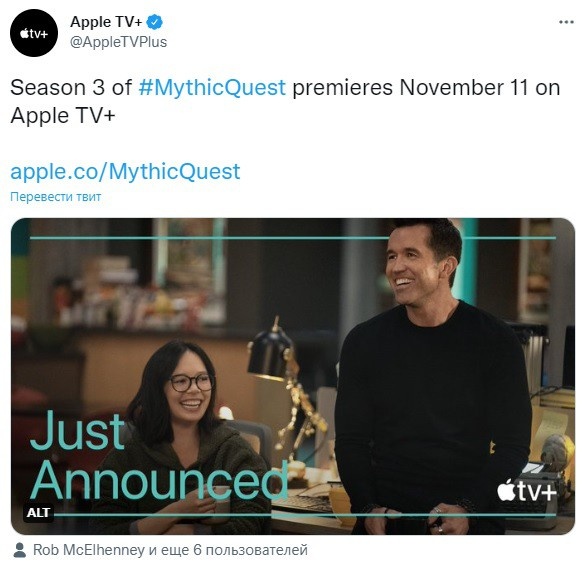Open the @AppleTVPlus handle link

click(x=118, y=42)
